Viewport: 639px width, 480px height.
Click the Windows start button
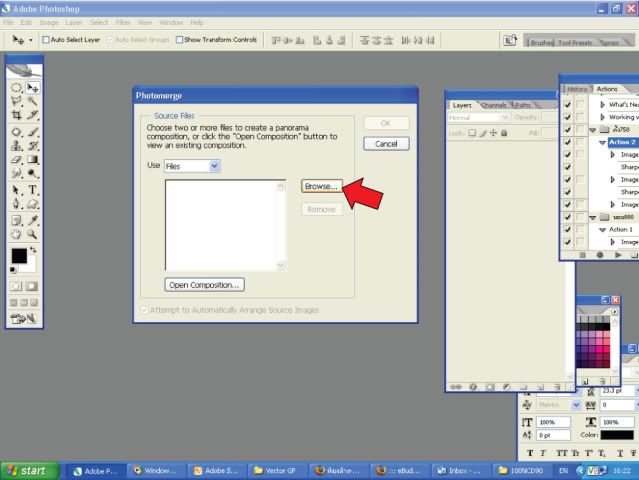31,471
